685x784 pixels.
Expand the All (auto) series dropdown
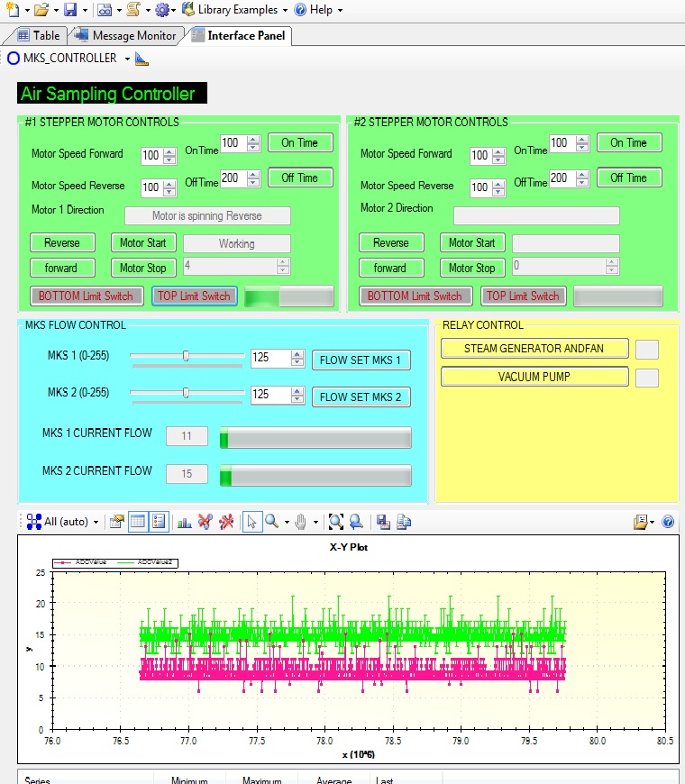[x=96, y=522]
